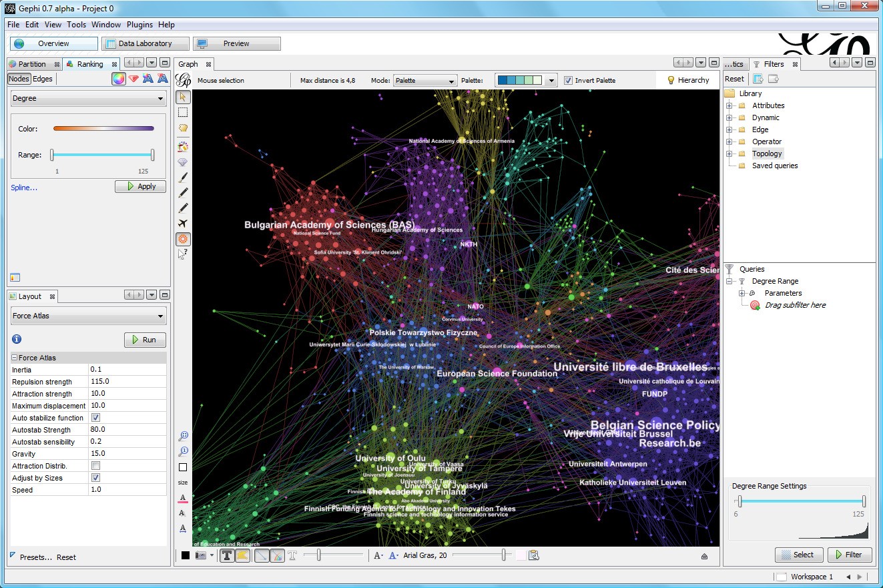Open the Mode Palette dropdown
883x588 pixels.
(x=425, y=81)
